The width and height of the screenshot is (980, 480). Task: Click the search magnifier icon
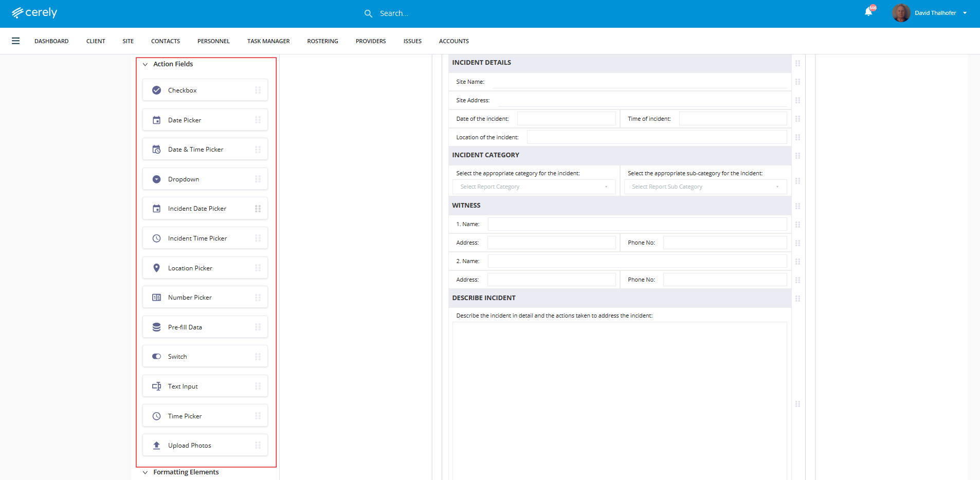pyautogui.click(x=368, y=13)
